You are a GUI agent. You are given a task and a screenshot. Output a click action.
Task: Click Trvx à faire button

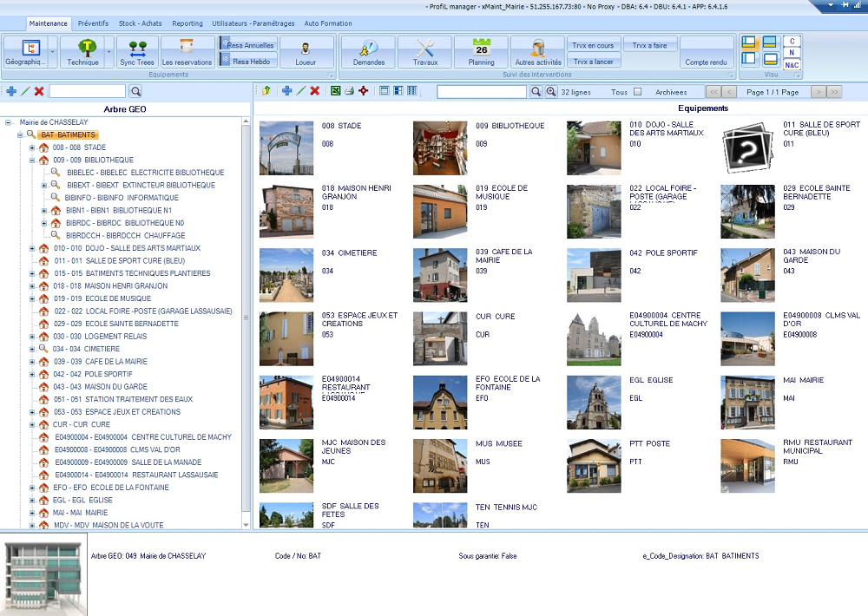tap(650, 45)
